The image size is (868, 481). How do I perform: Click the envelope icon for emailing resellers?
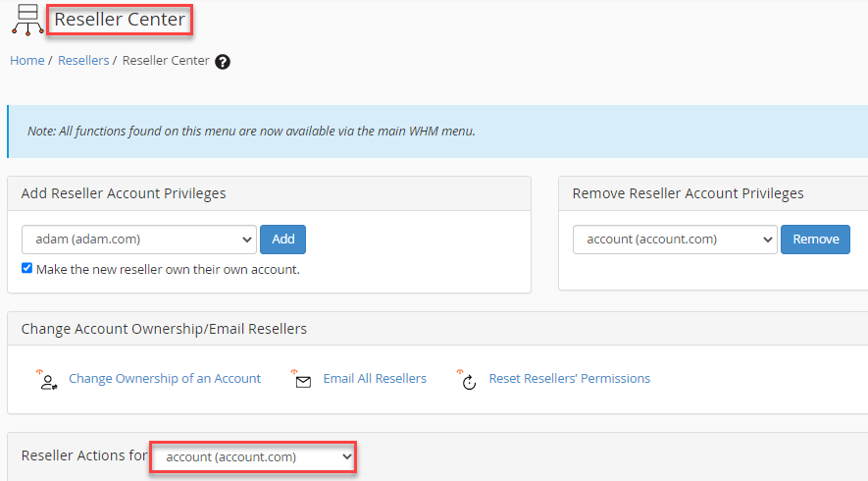tap(303, 380)
